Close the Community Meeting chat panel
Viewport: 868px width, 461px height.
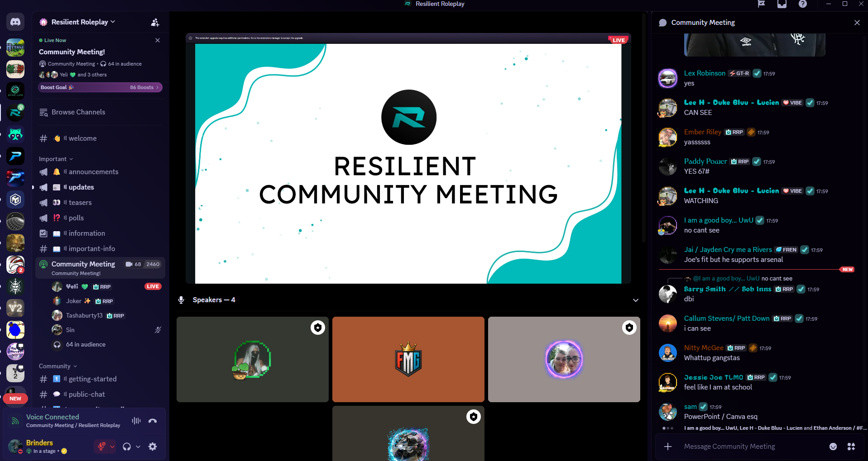pos(857,23)
